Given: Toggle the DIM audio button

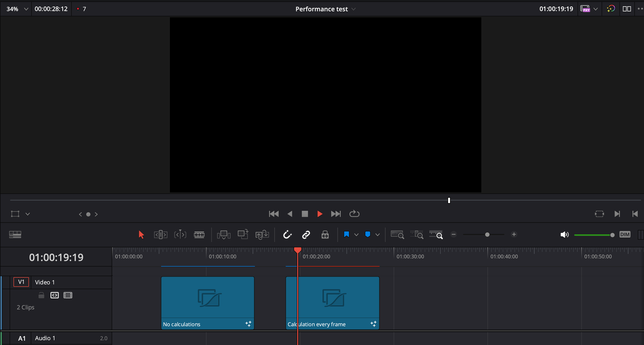Looking at the screenshot, I should point(625,234).
